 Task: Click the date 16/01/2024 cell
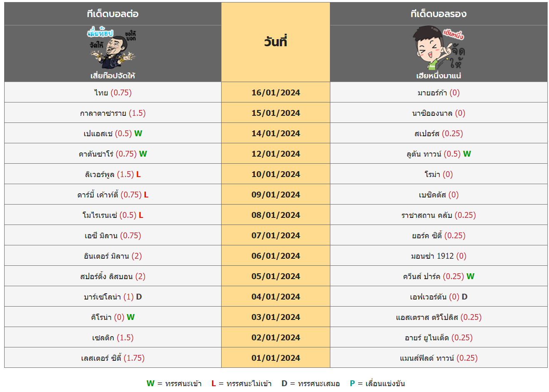click(276, 92)
